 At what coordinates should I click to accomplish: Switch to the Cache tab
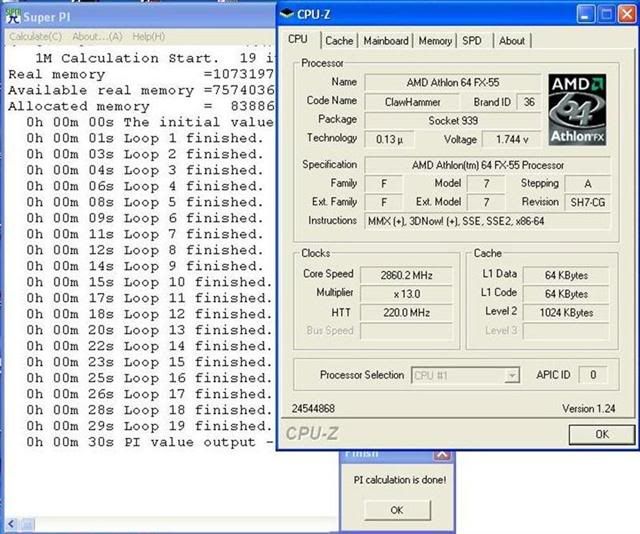(339, 41)
